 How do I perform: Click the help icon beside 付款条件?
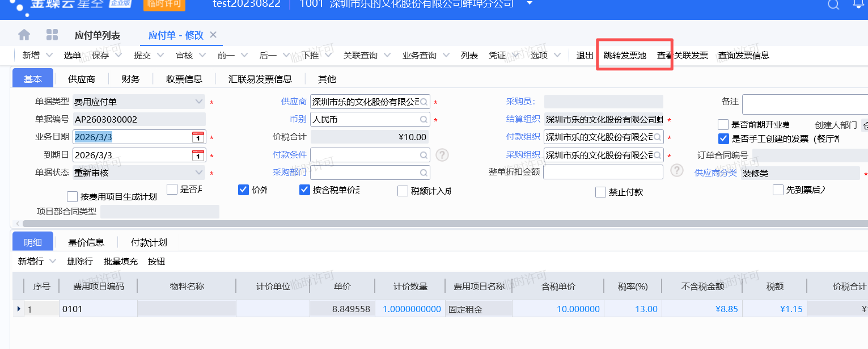tap(442, 155)
